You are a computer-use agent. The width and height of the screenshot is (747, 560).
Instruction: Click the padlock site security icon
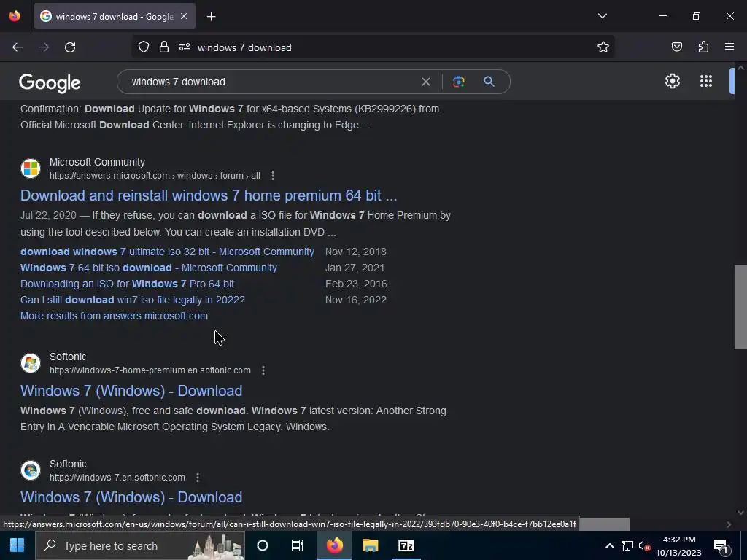164,47
